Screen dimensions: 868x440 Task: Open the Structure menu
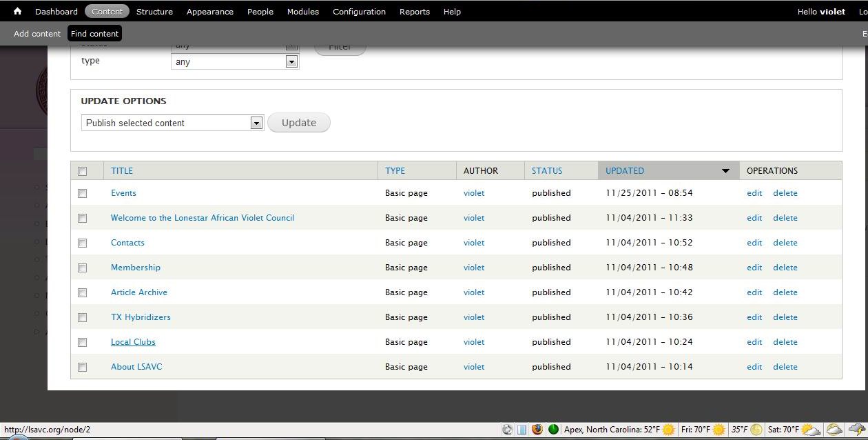coord(154,11)
